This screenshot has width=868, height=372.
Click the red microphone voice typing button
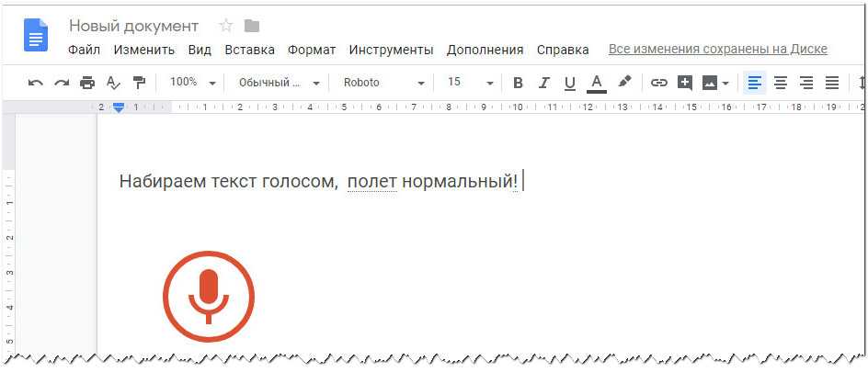(x=208, y=297)
